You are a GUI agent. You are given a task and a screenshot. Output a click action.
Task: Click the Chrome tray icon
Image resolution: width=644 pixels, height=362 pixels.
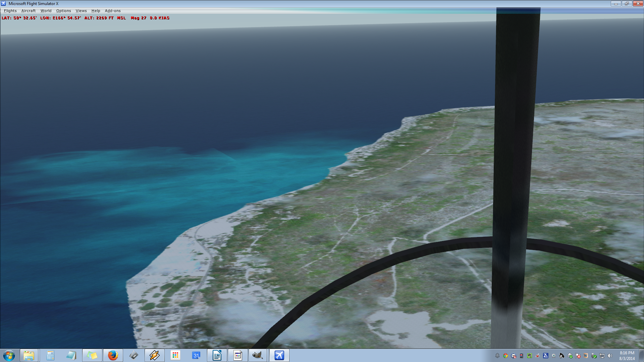(505, 356)
